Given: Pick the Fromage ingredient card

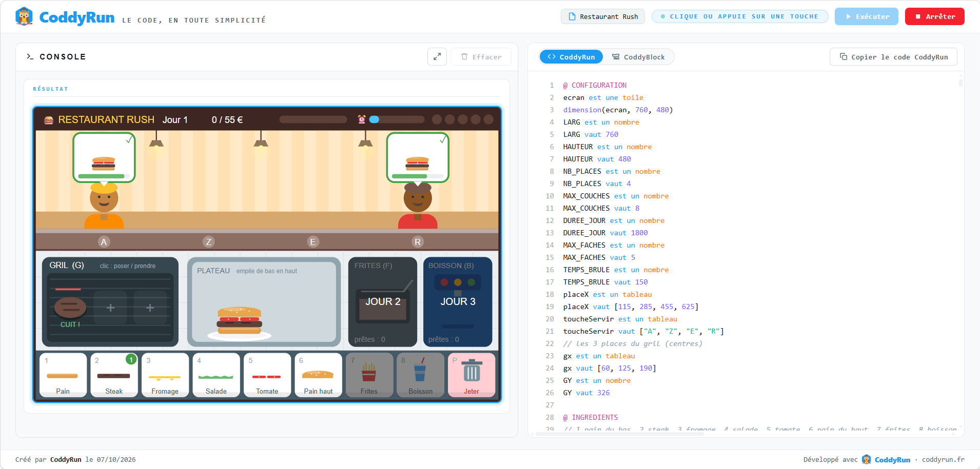Looking at the screenshot, I should tap(165, 375).
